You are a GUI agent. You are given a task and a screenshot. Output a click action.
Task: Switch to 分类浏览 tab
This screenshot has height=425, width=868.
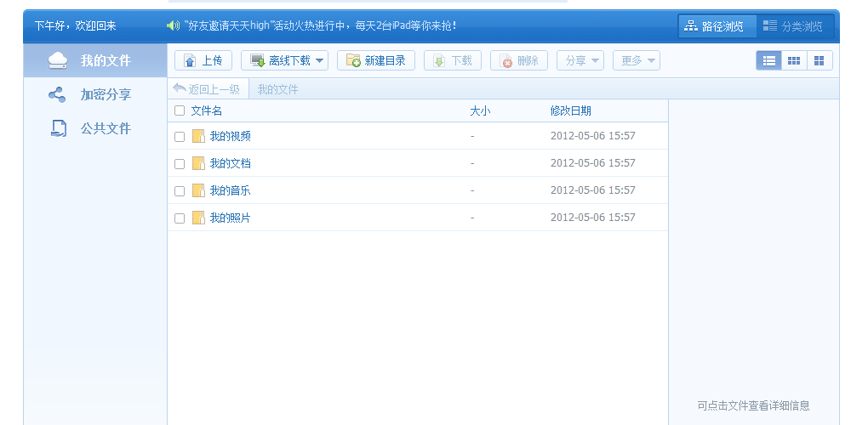click(795, 26)
